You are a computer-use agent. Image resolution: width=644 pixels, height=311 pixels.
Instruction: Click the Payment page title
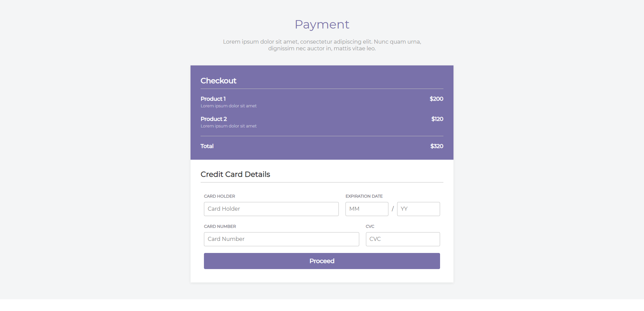pyautogui.click(x=322, y=24)
